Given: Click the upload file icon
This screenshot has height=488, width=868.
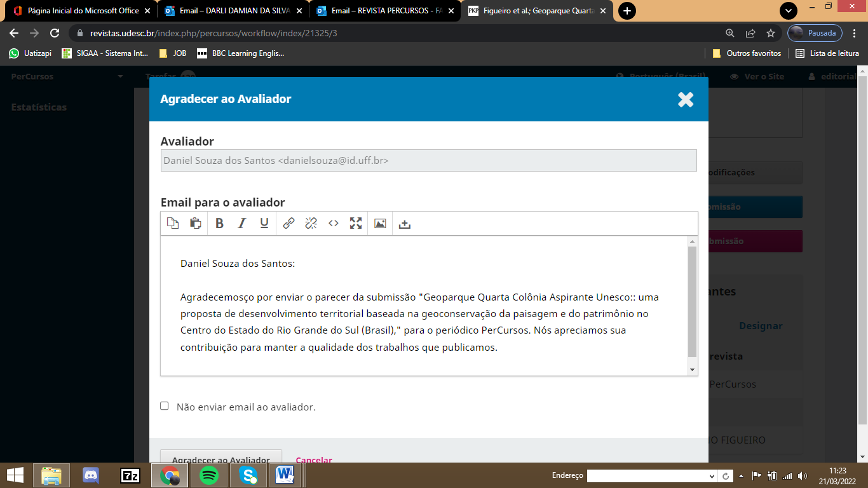Looking at the screenshot, I should [x=405, y=224].
